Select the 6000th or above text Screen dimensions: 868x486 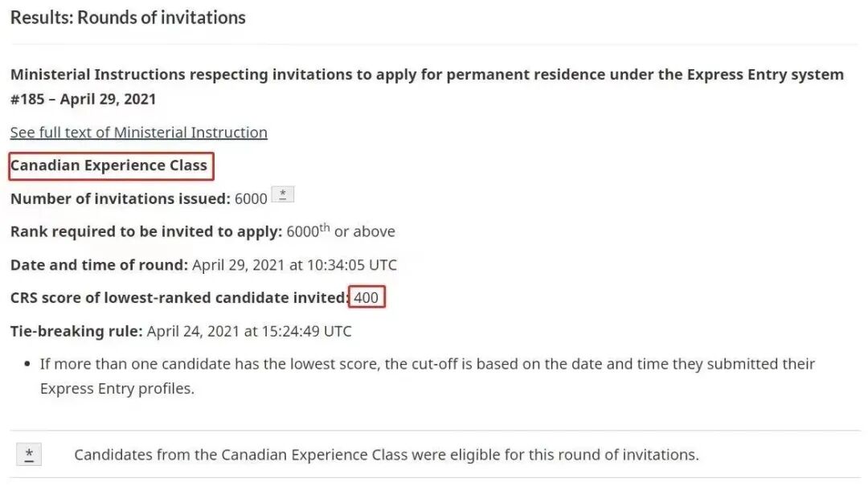pyautogui.click(x=341, y=231)
